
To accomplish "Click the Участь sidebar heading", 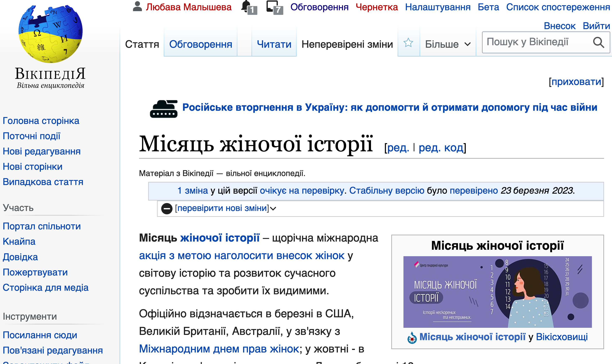I will (18, 208).
